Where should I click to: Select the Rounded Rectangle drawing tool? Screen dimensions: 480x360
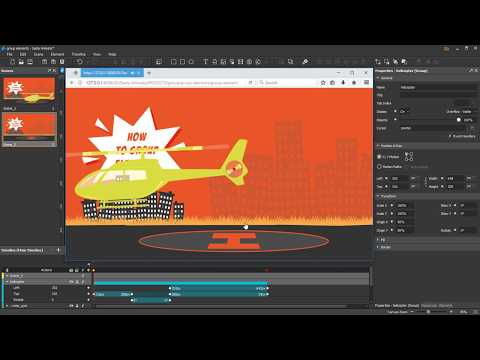point(182,62)
